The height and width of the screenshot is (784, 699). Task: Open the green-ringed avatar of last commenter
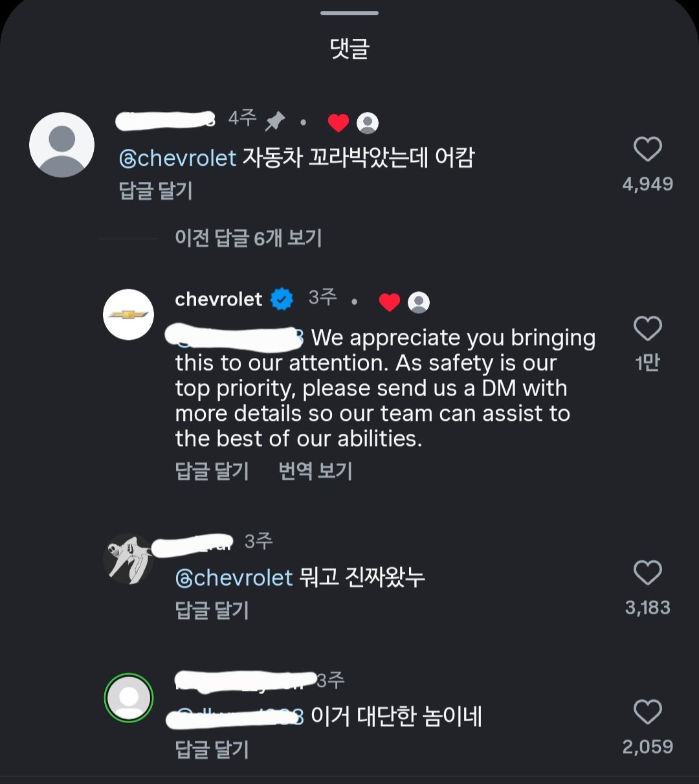[129, 698]
